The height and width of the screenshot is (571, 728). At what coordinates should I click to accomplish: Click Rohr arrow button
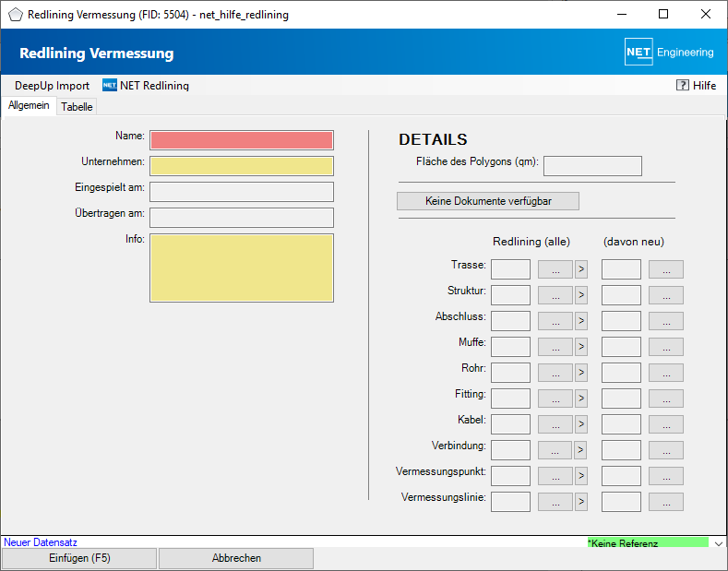[x=580, y=373]
